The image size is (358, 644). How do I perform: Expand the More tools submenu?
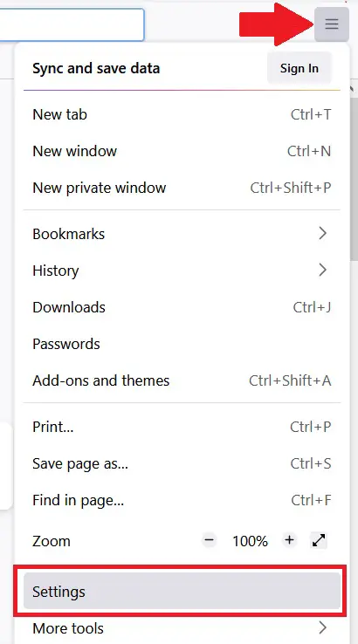click(182, 628)
